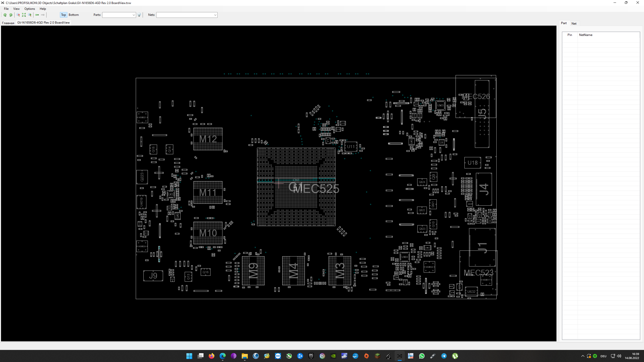Show hidden system tray icons
Image resolution: width=644 pixels, height=362 pixels.
pos(583,356)
